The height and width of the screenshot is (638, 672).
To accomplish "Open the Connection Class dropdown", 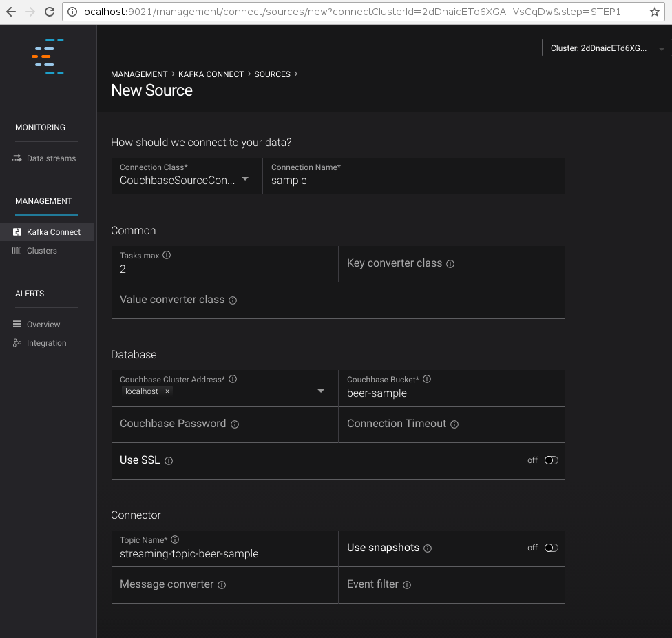I will (x=245, y=179).
